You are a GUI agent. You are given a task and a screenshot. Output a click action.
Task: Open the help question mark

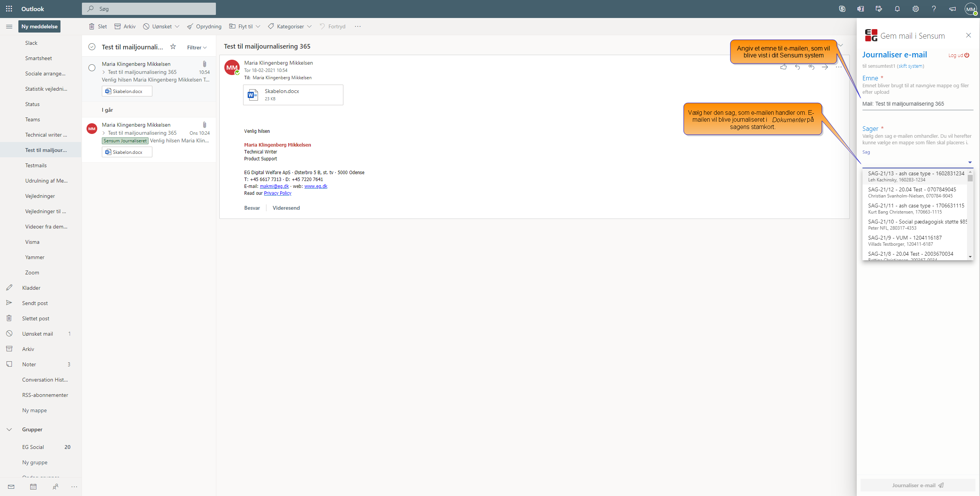(x=934, y=9)
